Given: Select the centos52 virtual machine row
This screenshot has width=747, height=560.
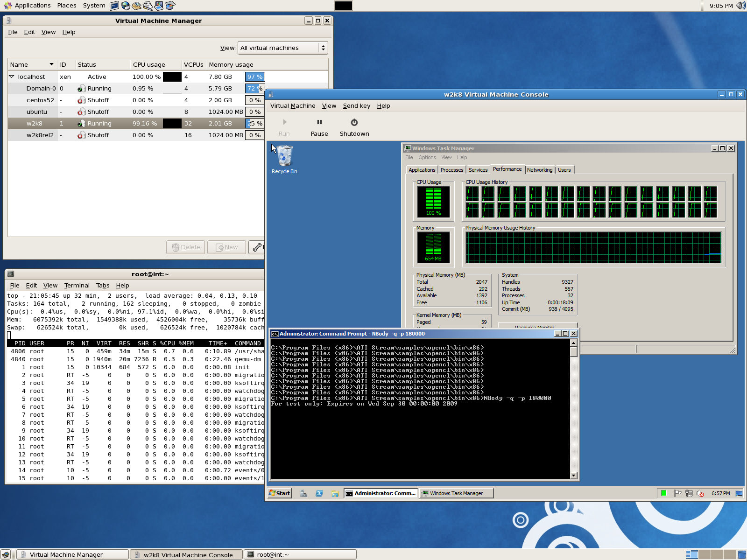Looking at the screenshot, I should coord(136,100).
